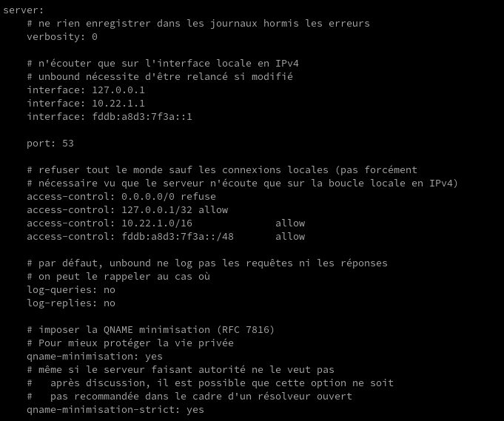Image resolution: width=504 pixels, height=421 pixels.
Task: Click "allow" on the 10.22.1.0/16 line
Action: click(290, 223)
